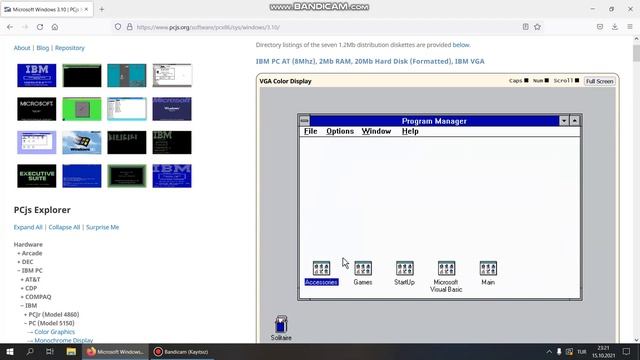Toggle reader view icon in address bar
Viewport: 640px width, 360px height.
point(525,27)
